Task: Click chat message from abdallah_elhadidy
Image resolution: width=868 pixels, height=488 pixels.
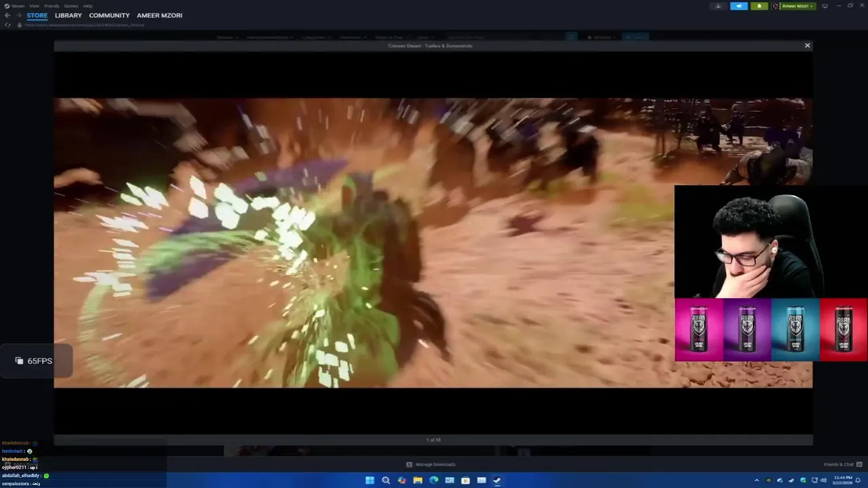Action: point(26,475)
